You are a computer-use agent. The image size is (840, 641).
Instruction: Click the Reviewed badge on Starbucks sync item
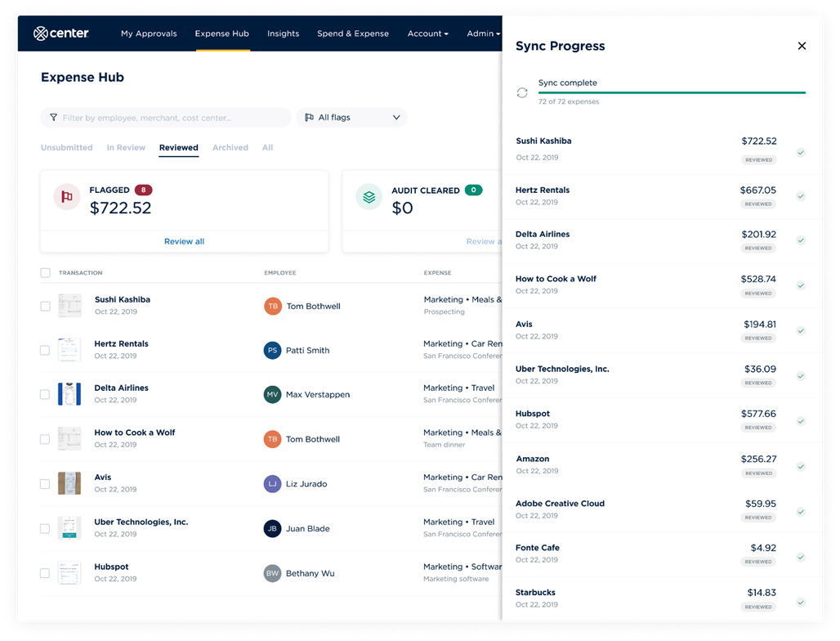click(758, 607)
